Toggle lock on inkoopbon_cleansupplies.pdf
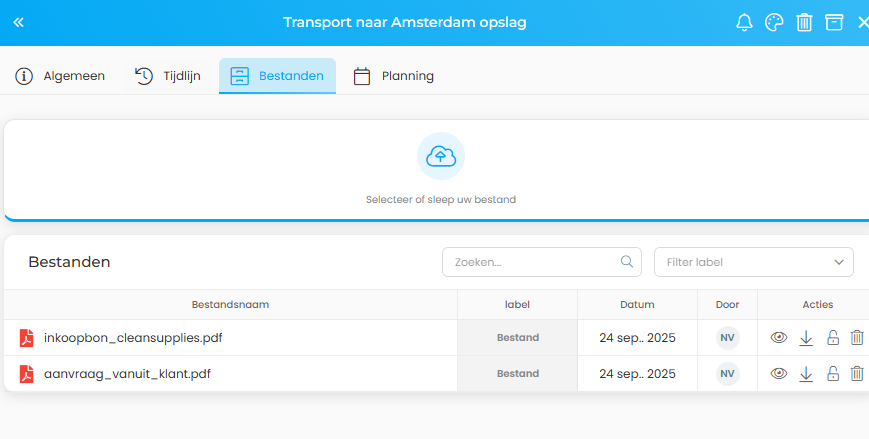 click(x=832, y=338)
